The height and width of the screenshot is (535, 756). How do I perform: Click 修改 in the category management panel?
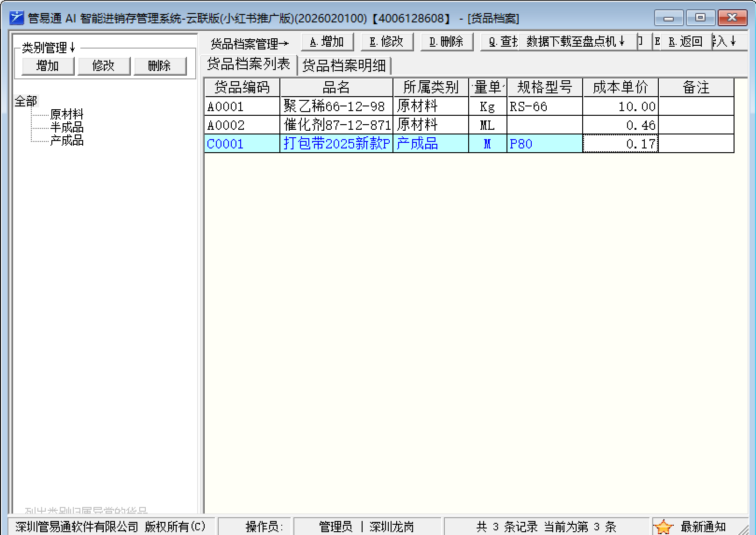point(104,66)
